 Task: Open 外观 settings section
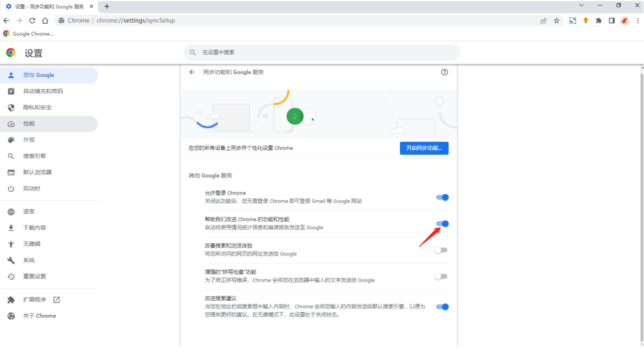[49, 140]
